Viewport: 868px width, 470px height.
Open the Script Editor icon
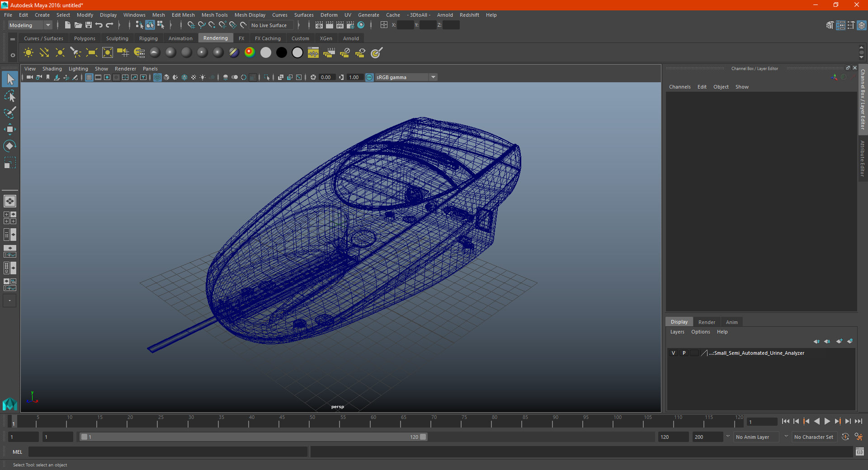(x=860, y=451)
